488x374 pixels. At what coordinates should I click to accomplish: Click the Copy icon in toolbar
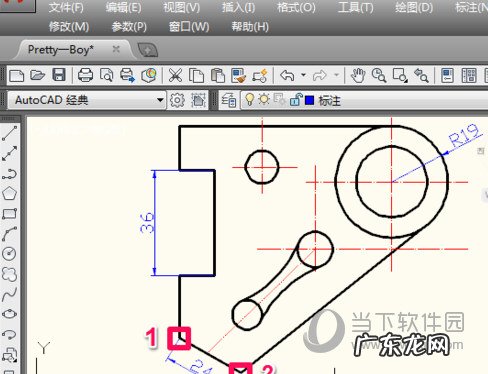click(x=196, y=75)
